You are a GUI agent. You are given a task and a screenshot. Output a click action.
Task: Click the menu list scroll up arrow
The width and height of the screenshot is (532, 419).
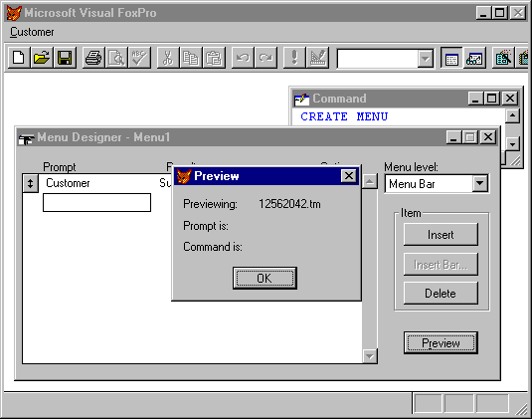click(370, 181)
